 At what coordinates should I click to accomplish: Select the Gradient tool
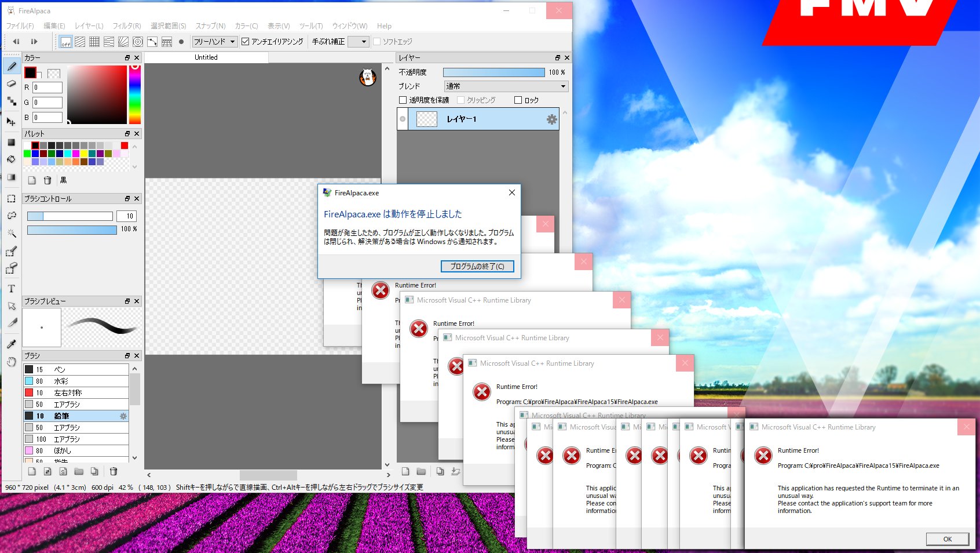[11, 177]
